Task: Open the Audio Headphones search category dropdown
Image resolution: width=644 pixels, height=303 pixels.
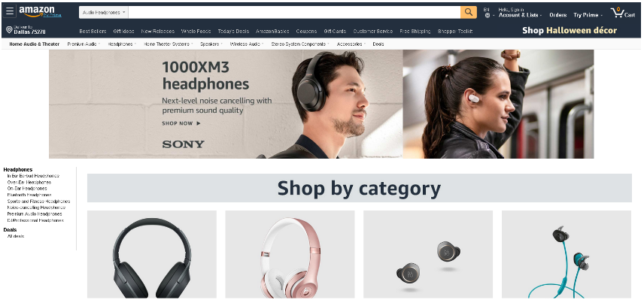Action: 104,12
